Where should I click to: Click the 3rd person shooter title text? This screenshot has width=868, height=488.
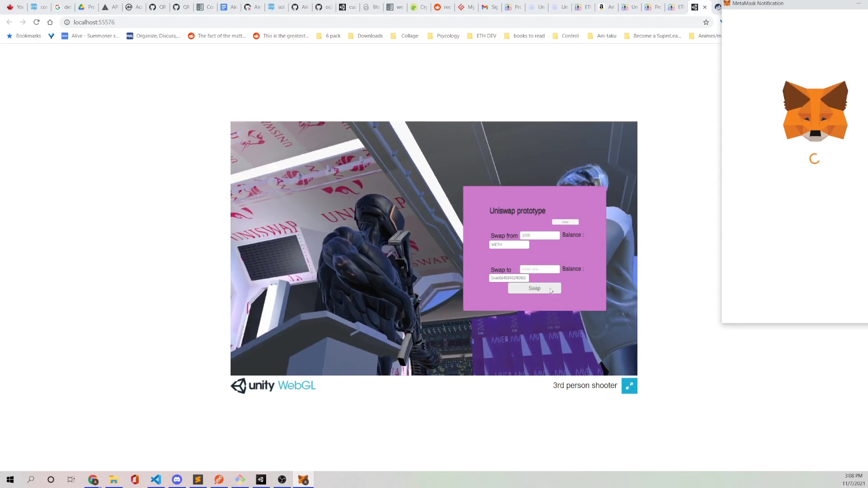(x=585, y=385)
